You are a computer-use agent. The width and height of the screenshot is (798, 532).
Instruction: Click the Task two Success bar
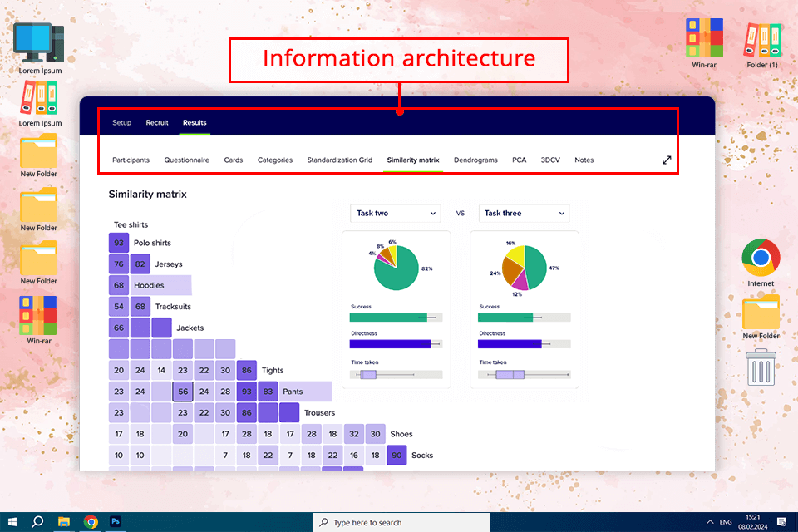click(396, 318)
